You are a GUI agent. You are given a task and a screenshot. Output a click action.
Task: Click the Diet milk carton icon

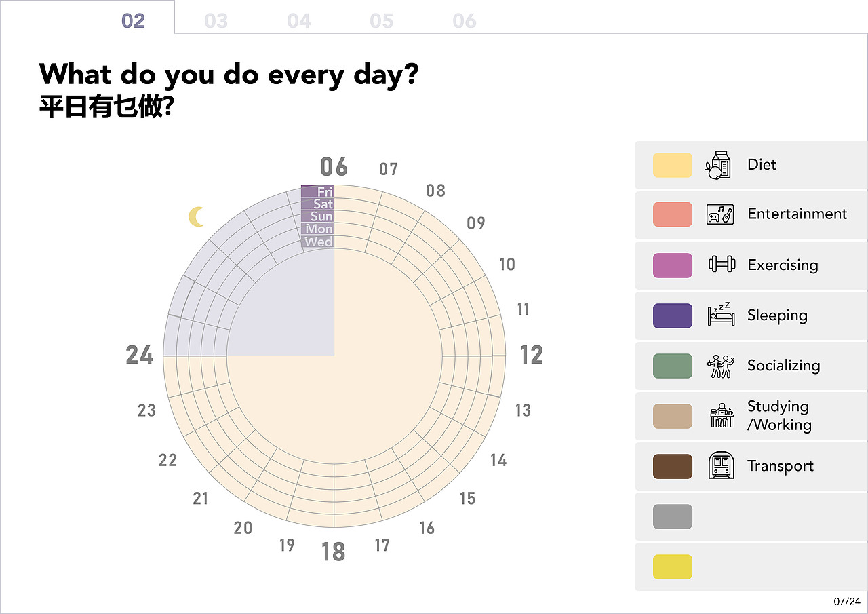[719, 165]
